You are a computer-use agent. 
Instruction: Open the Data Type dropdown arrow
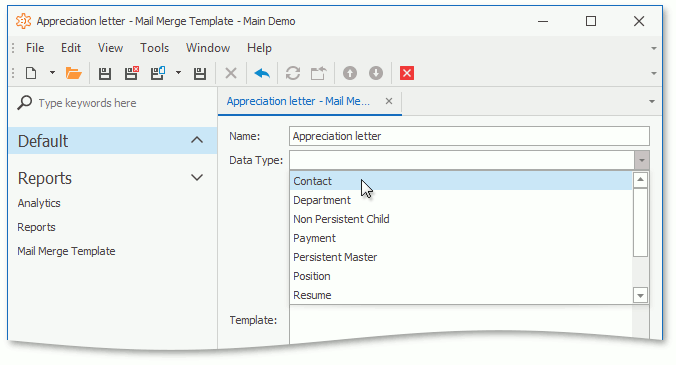[x=642, y=160]
